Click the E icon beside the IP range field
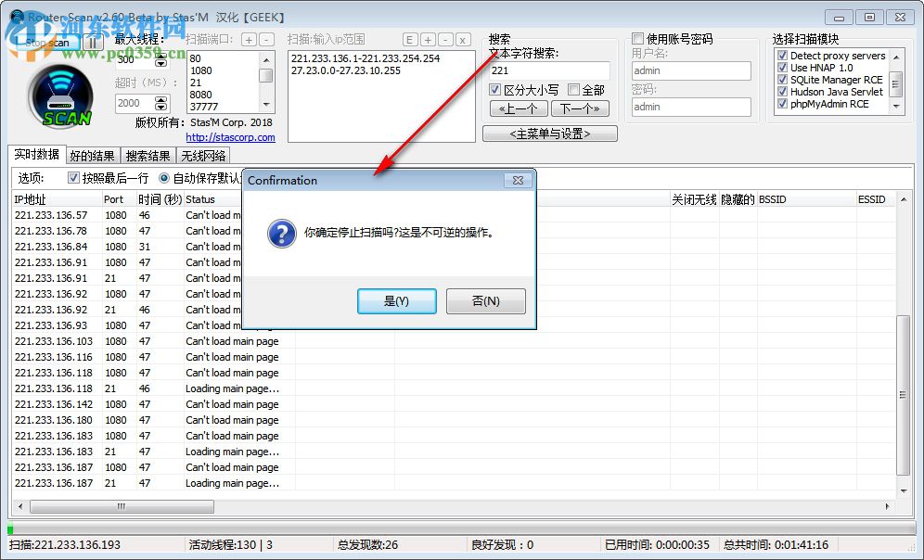Viewport: 924px width, 560px height. [409, 40]
